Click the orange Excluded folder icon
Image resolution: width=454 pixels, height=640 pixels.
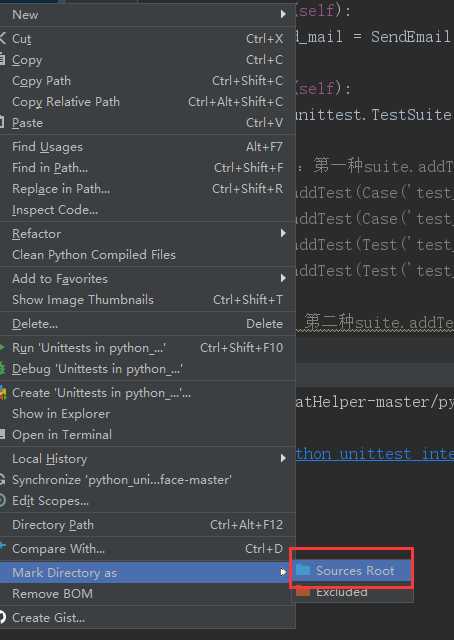tap(303, 591)
